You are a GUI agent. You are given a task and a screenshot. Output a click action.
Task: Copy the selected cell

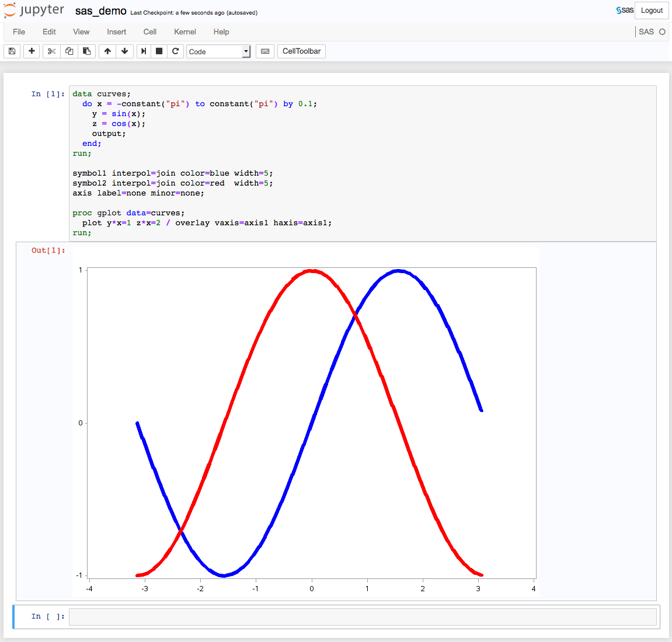(69, 51)
